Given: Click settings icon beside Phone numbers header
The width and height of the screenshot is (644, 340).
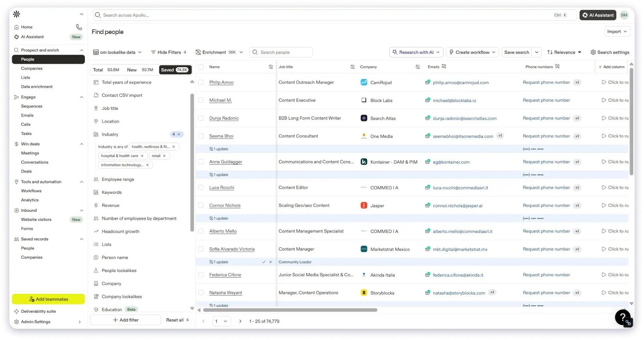Looking at the screenshot, I should tap(557, 66).
